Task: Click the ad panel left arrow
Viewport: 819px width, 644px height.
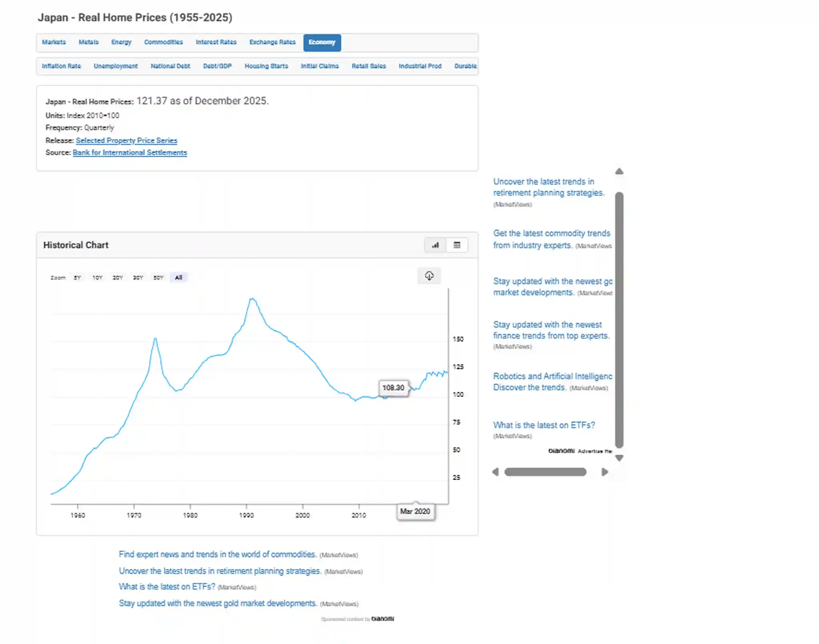Action: click(x=495, y=472)
